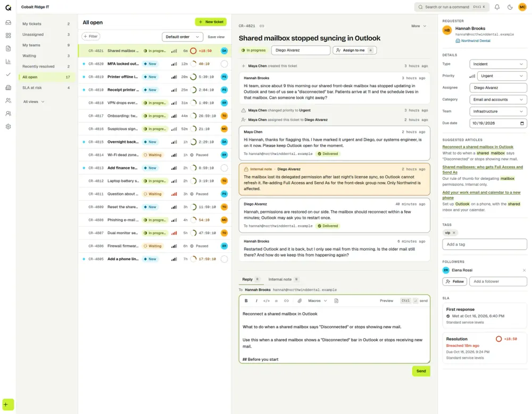Click Save view
The height and width of the screenshot is (414, 532).
point(216,37)
